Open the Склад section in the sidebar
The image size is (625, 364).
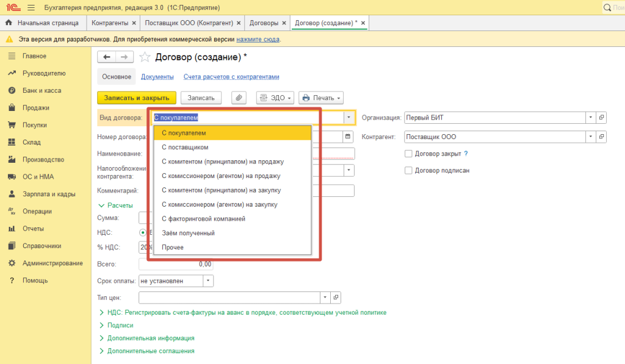coord(32,142)
